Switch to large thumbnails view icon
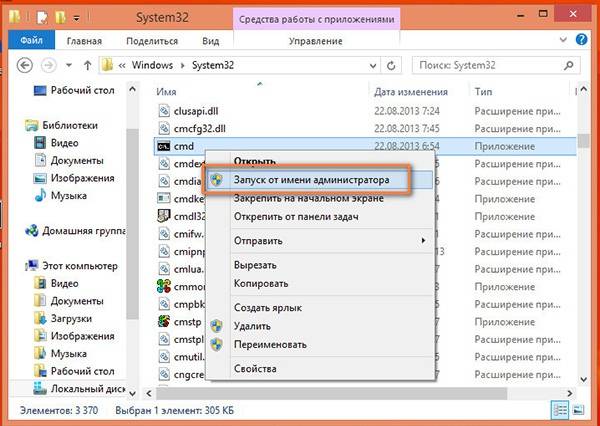 click(x=577, y=411)
